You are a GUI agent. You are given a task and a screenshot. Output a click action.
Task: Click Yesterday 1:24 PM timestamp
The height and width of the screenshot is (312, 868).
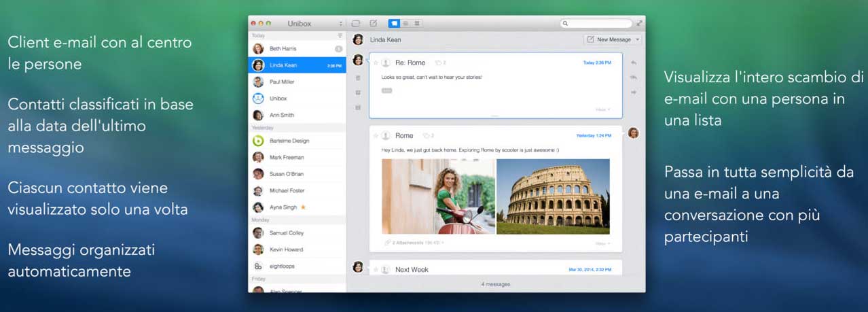click(x=594, y=136)
